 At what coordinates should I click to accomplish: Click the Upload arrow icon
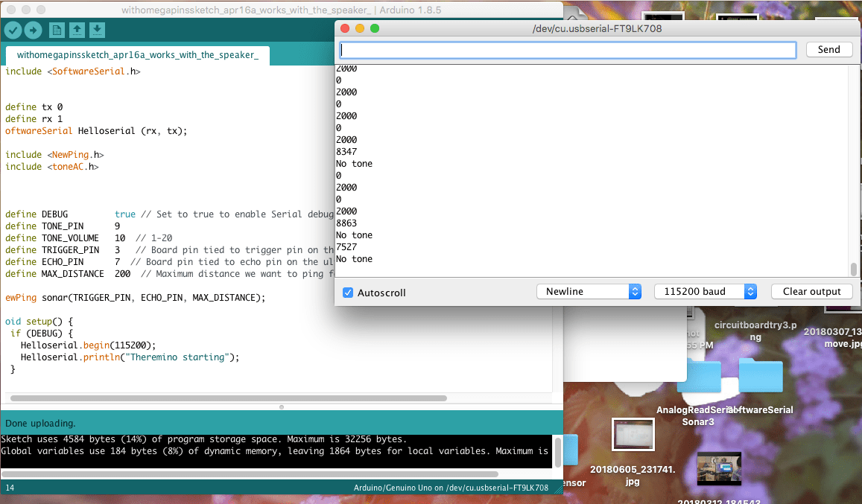point(33,31)
